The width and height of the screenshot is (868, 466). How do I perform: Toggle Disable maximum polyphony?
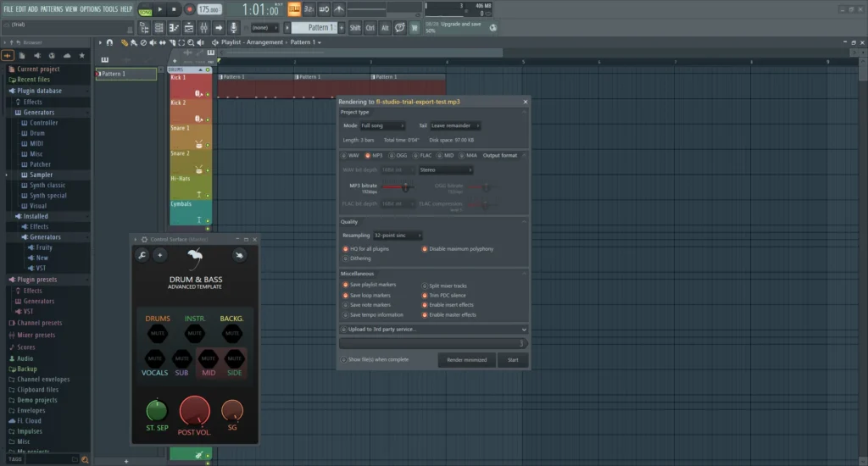click(x=457, y=249)
